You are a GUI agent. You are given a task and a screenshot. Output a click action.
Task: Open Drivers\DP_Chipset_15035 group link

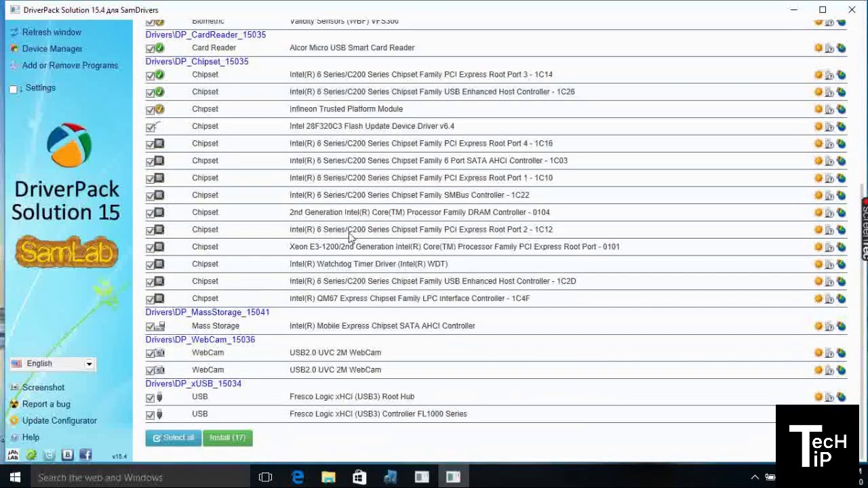pyautogui.click(x=197, y=61)
